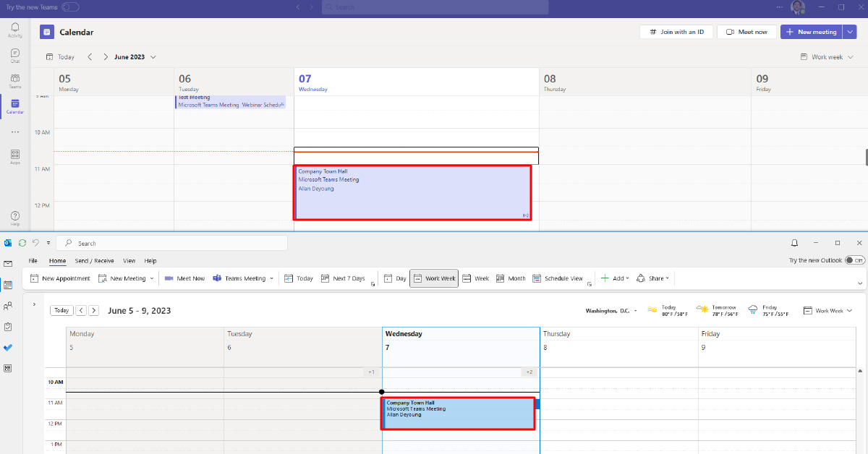This screenshot has width=868, height=454.
Task: Open Outlook notifications bell icon
Action: click(x=795, y=243)
